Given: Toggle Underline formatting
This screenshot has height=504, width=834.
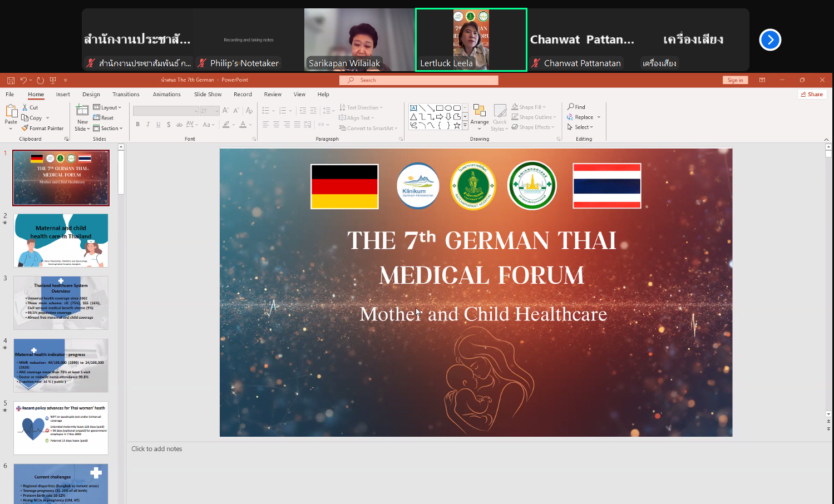Looking at the screenshot, I should coord(159,125).
